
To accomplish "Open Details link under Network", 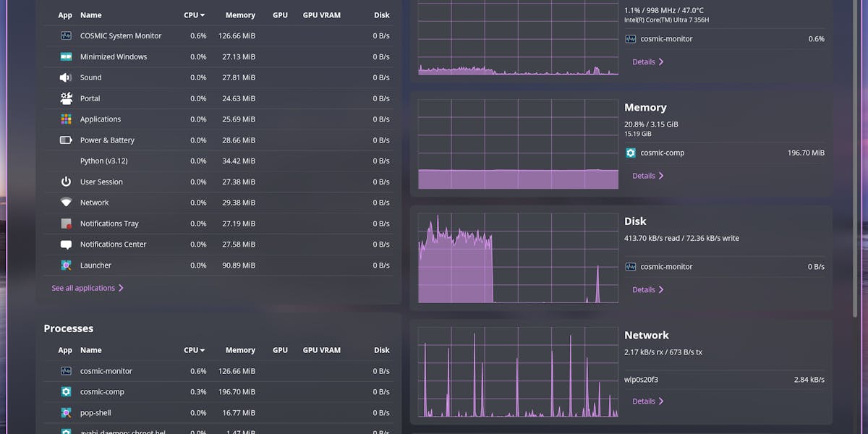I will coord(647,401).
